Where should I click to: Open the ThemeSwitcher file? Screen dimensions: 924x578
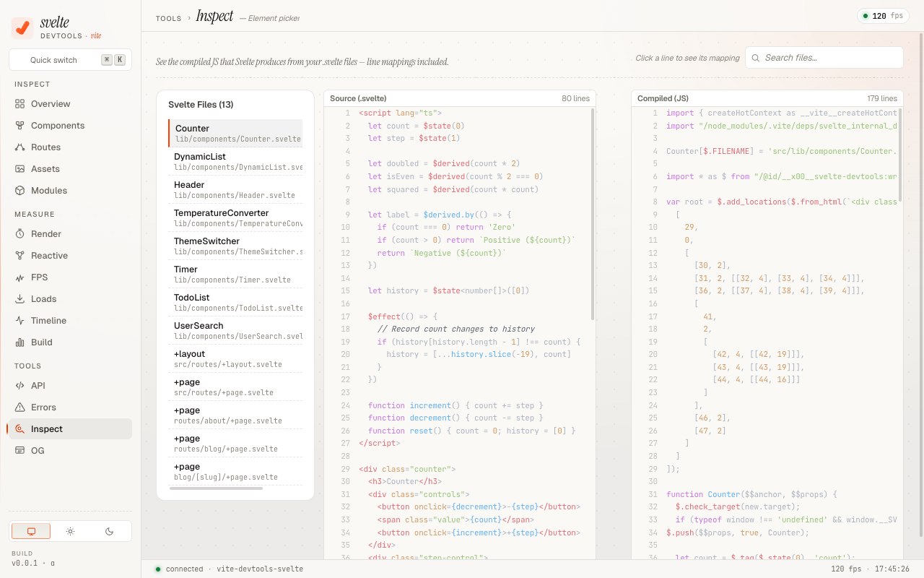pyautogui.click(x=235, y=246)
